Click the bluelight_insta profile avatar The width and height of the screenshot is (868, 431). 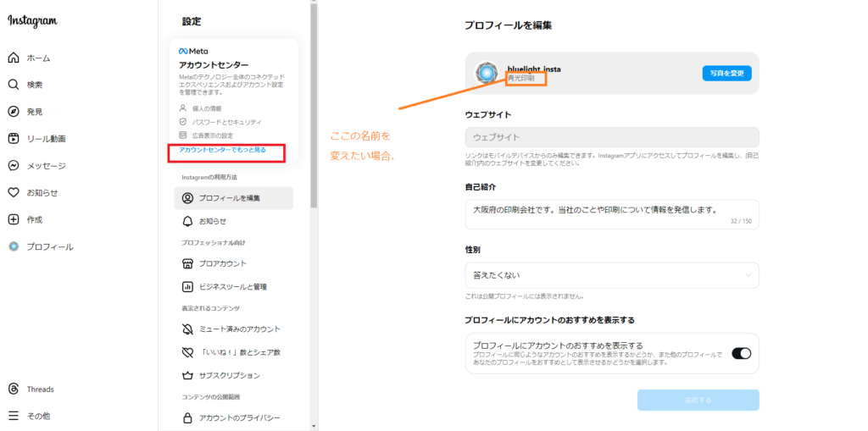pyautogui.click(x=487, y=74)
